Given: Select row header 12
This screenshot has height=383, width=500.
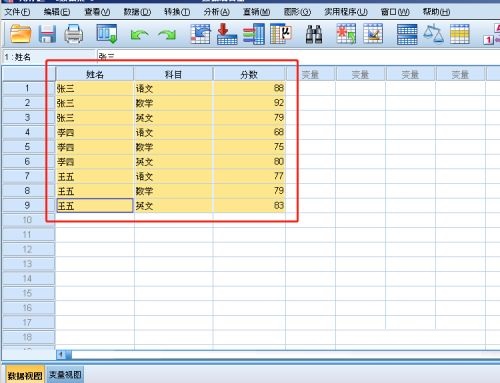Looking at the screenshot, I should (28, 249).
